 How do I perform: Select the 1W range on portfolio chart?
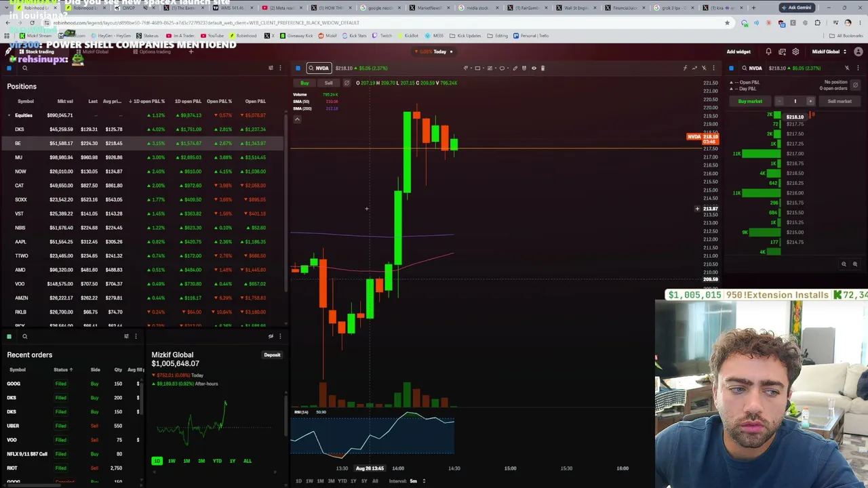click(172, 461)
